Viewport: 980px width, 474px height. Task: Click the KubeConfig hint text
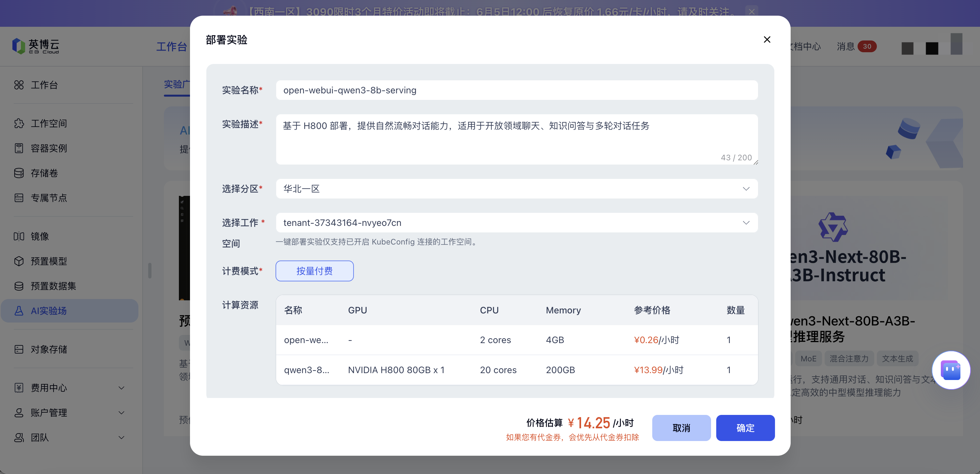click(x=376, y=242)
